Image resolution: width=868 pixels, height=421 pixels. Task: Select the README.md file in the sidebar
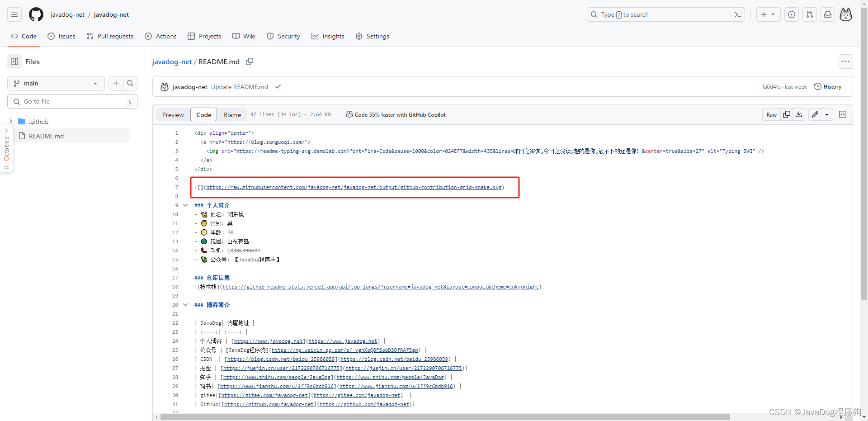tap(47, 136)
